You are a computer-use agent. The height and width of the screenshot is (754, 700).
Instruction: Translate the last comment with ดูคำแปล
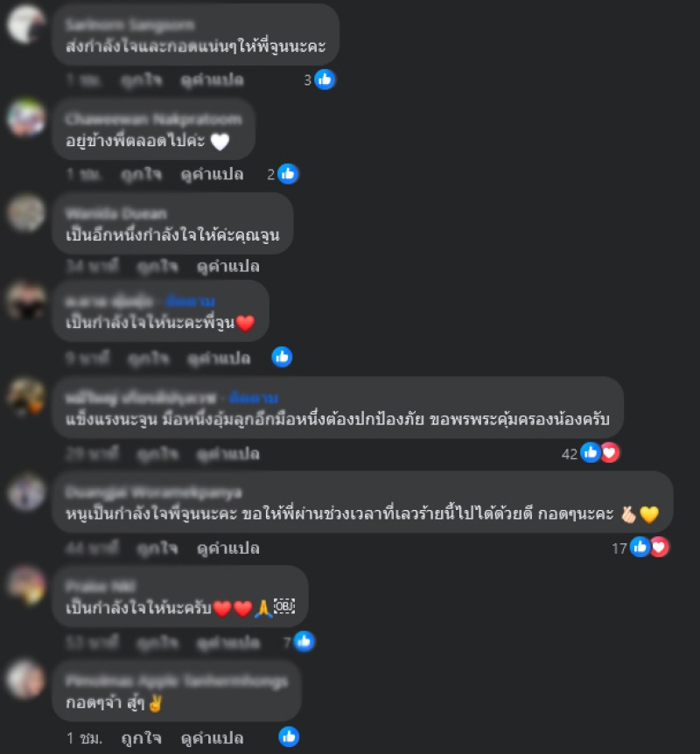(212, 738)
